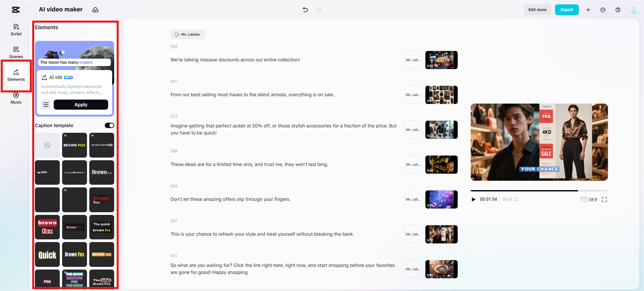The image size is (644, 291).
Task: Open the Elements tab
Action: [x=16, y=75]
